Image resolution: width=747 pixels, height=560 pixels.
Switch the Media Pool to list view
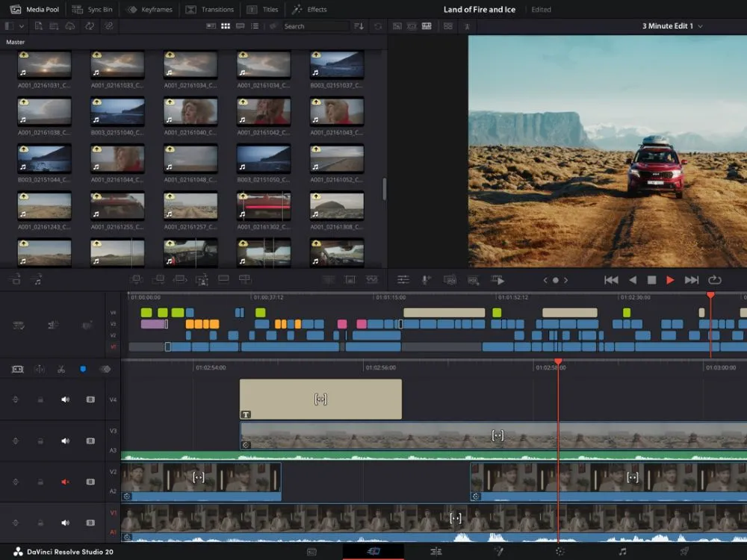tap(254, 26)
